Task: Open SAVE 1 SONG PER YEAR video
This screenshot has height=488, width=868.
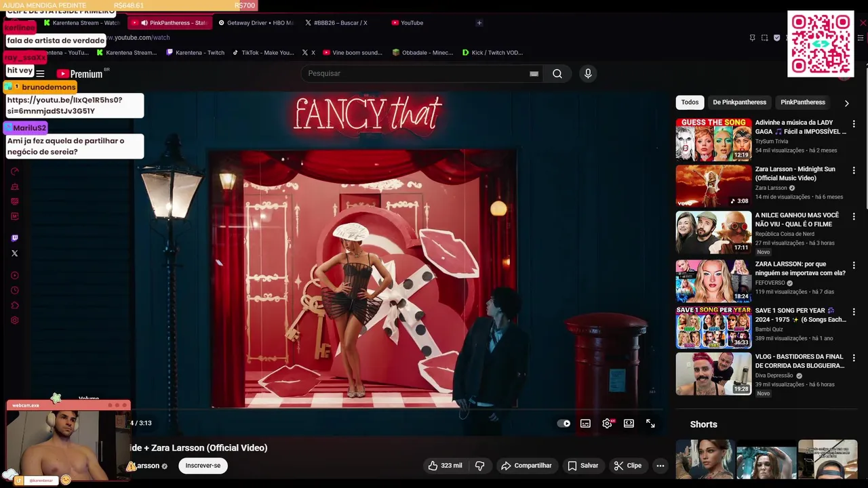Action: point(713,327)
